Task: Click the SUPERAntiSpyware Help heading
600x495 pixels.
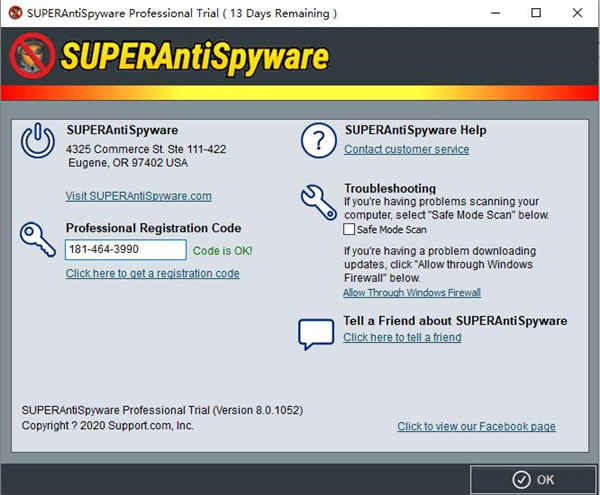Action: coord(416,130)
